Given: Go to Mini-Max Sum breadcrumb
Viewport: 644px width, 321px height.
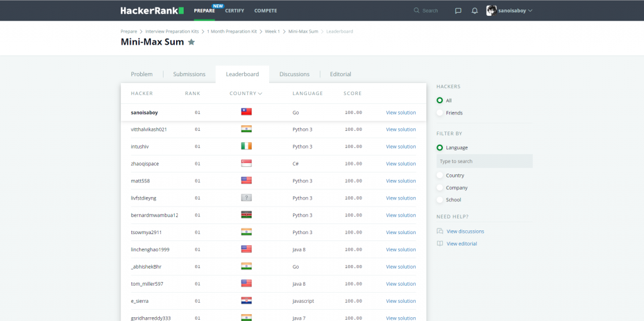Looking at the screenshot, I should (x=303, y=31).
